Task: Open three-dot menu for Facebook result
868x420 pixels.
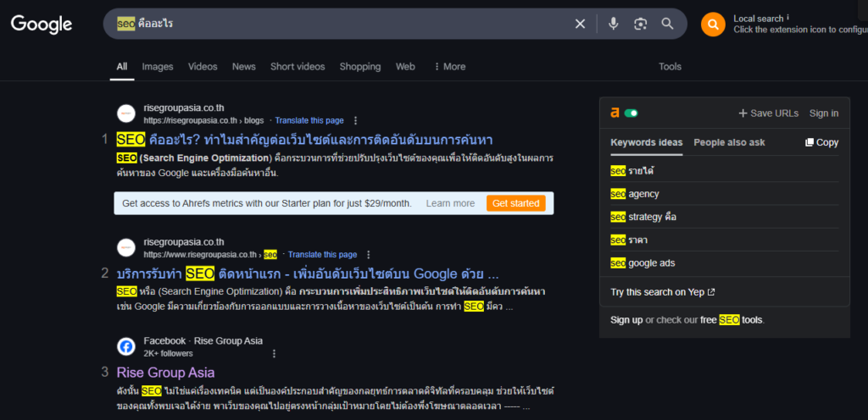Action: pyautogui.click(x=274, y=354)
